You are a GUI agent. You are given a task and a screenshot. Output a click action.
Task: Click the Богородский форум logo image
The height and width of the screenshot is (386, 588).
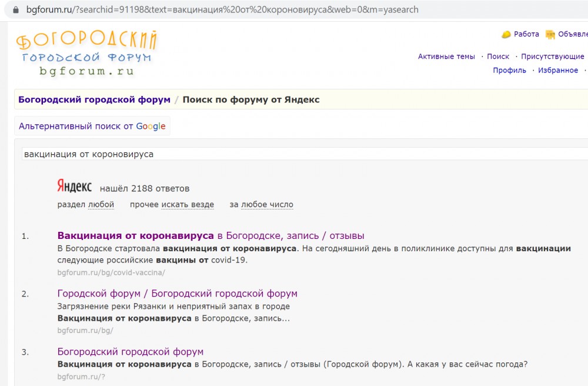coord(86,53)
